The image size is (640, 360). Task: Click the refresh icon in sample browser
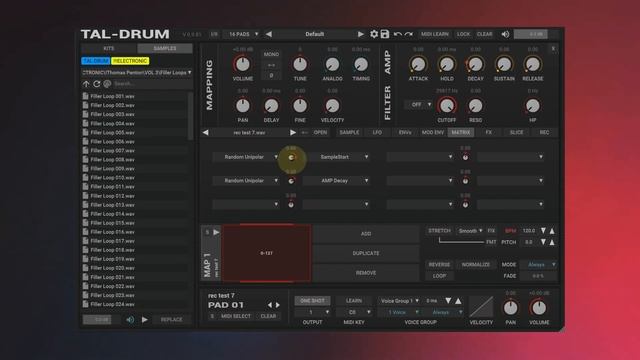(x=97, y=84)
